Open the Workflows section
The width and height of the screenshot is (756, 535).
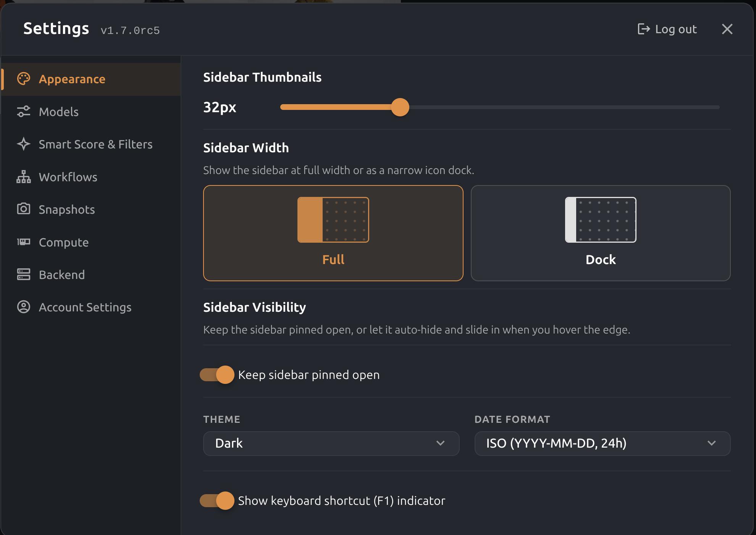click(x=91, y=177)
